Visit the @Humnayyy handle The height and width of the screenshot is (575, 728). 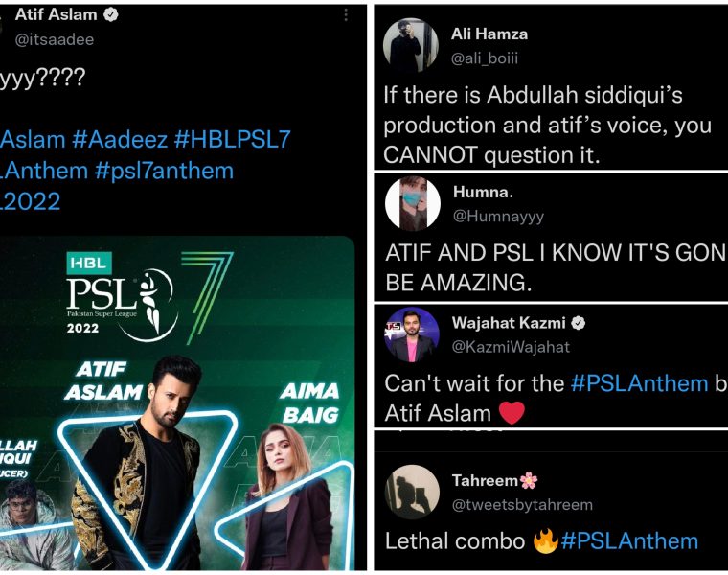pyautogui.click(x=498, y=217)
